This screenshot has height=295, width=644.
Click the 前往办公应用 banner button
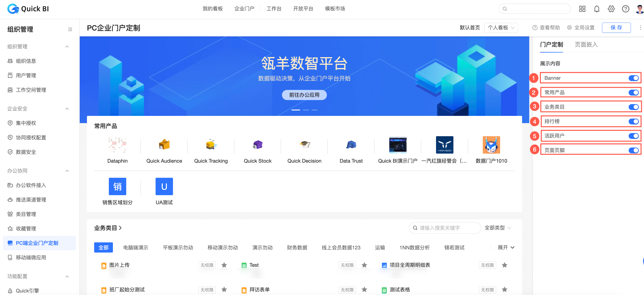(x=304, y=95)
